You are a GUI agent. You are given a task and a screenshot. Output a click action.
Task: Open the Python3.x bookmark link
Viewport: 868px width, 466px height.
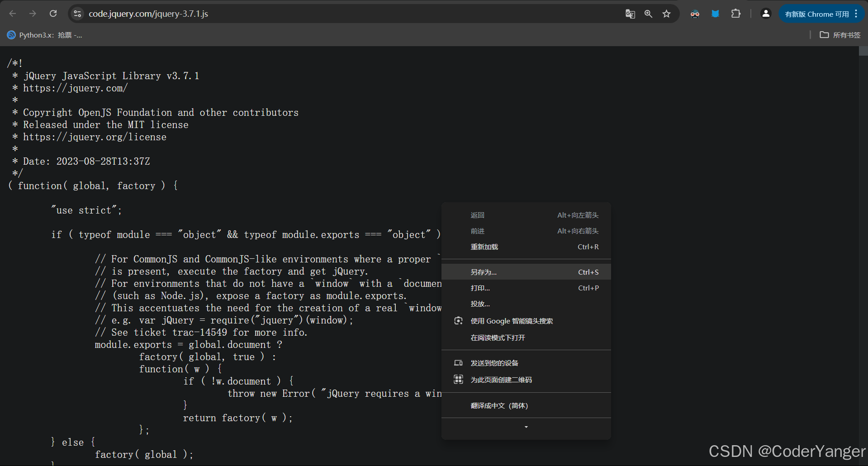coord(45,35)
